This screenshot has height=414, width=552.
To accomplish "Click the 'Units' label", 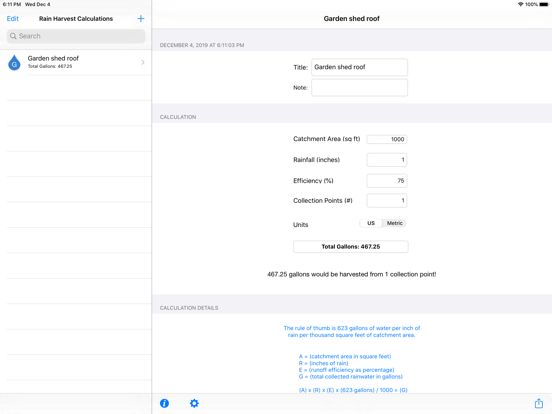I will pyautogui.click(x=301, y=225).
